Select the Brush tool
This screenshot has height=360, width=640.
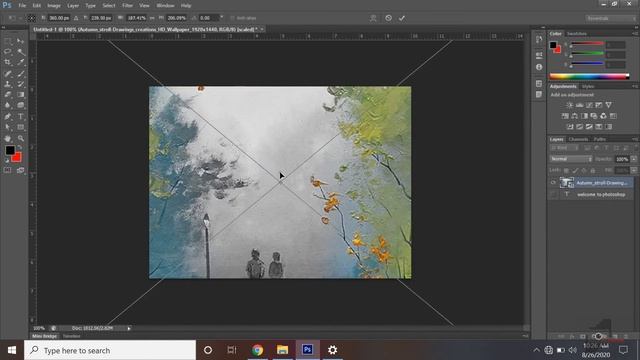[20, 73]
